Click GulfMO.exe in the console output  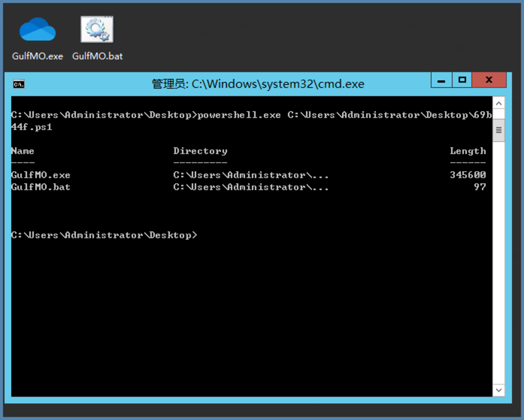(41, 175)
